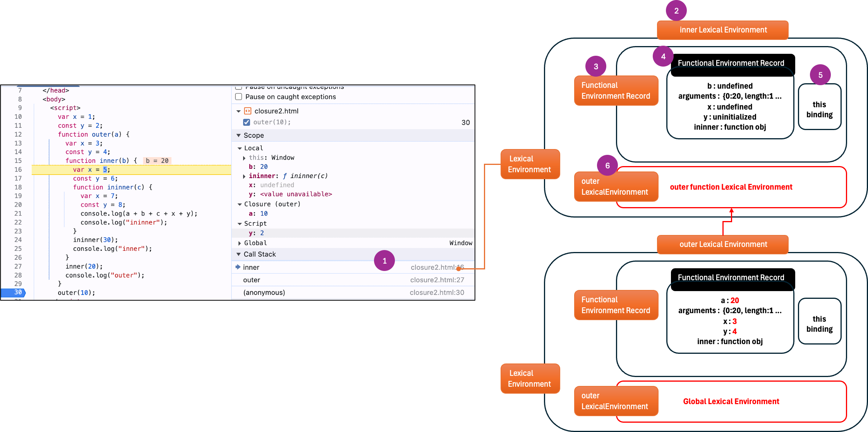Click the line 30 breakpoint marker in the gutter
Image resolution: width=868 pixels, height=432 pixels.
click(14, 293)
